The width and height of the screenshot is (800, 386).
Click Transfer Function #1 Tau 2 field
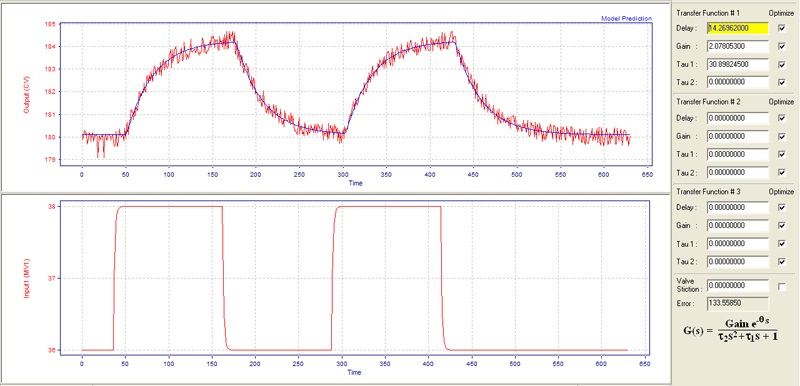point(737,82)
